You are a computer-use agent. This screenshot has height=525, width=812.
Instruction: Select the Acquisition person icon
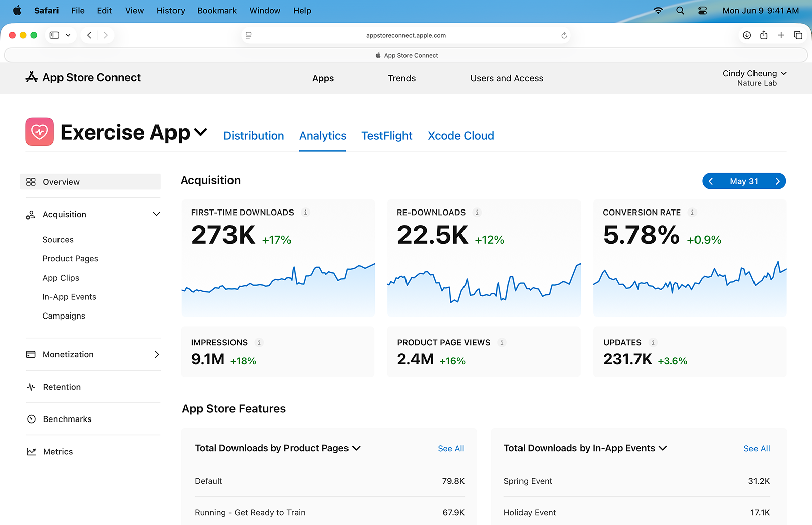click(x=31, y=214)
